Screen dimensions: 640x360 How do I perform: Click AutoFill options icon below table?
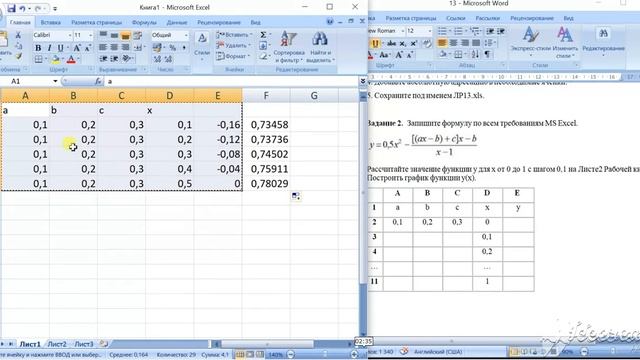point(296,196)
